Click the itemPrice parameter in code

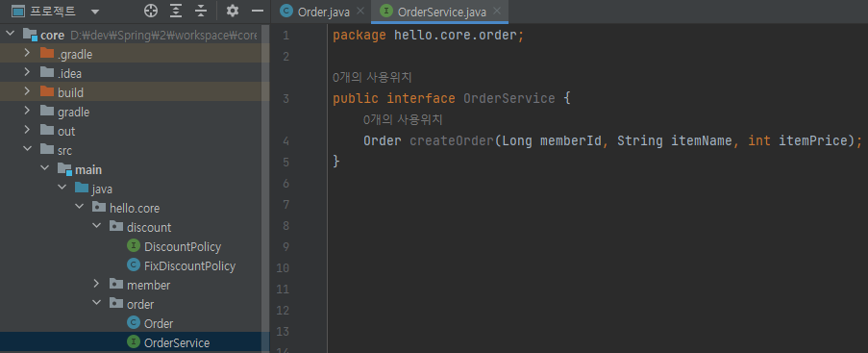(813, 140)
